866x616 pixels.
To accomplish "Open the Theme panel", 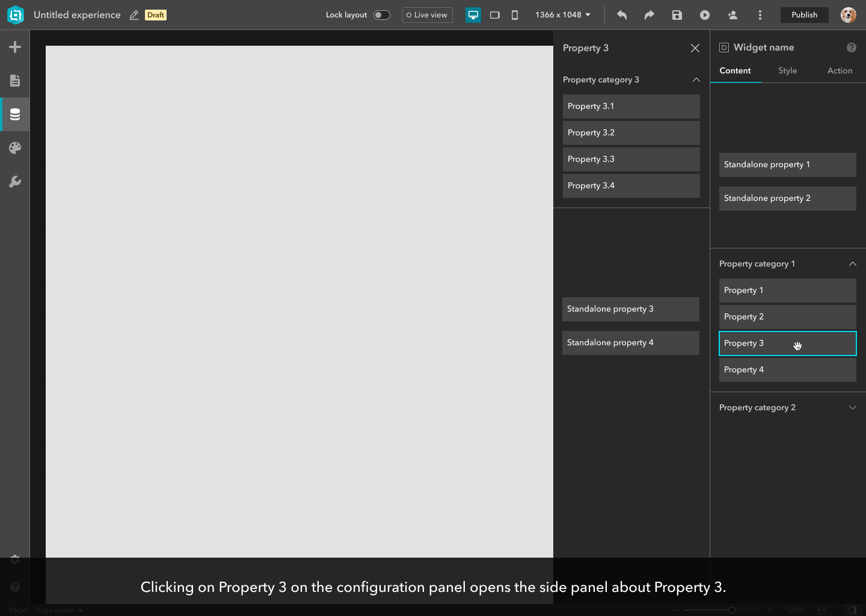I will click(x=15, y=147).
